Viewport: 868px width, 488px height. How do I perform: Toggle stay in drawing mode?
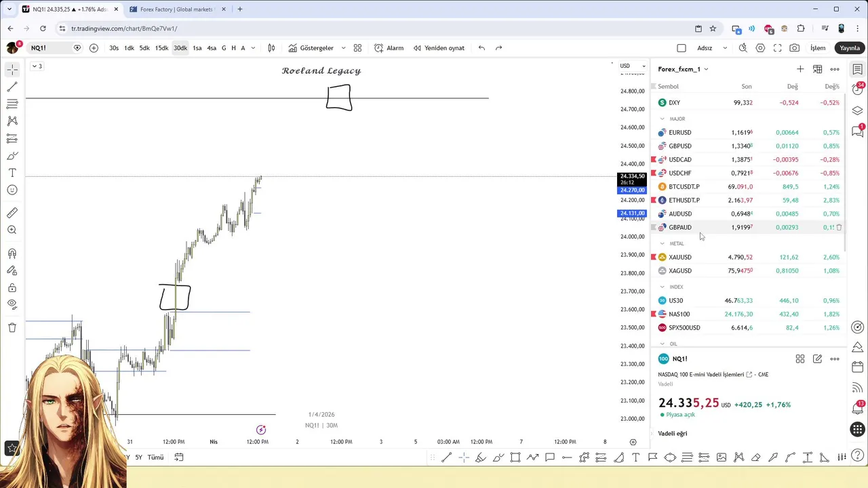pyautogui.click(x=12, y=271)
